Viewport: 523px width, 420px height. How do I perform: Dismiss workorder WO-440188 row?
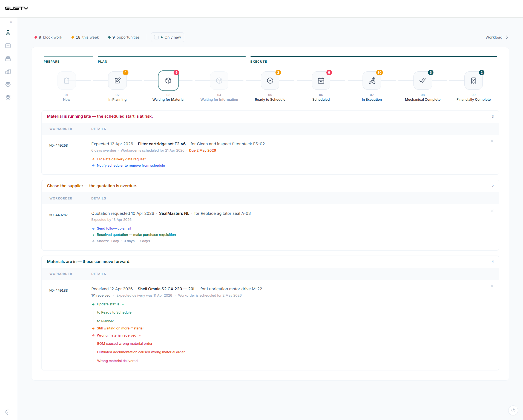coord(492,286)
